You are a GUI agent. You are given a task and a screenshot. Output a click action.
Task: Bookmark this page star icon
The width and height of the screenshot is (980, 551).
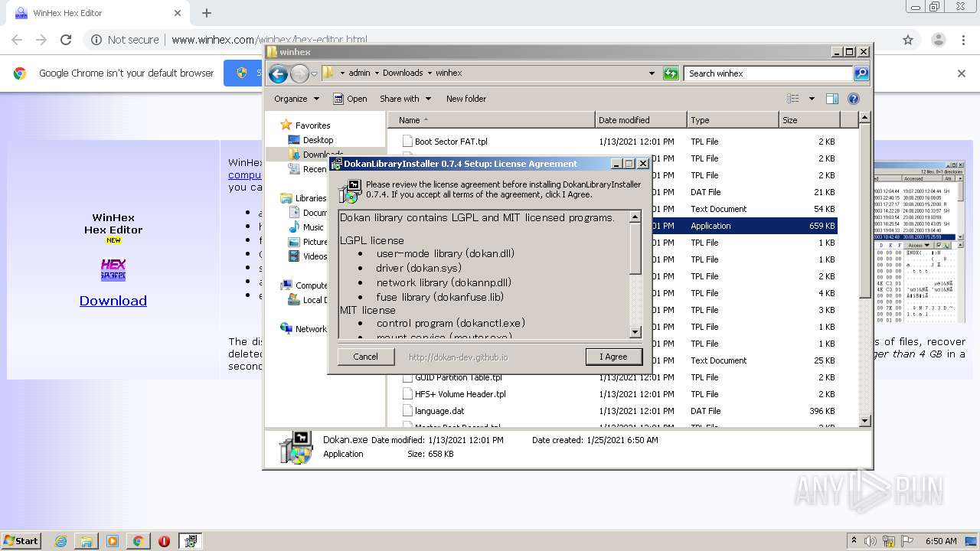tap(908, 40)
